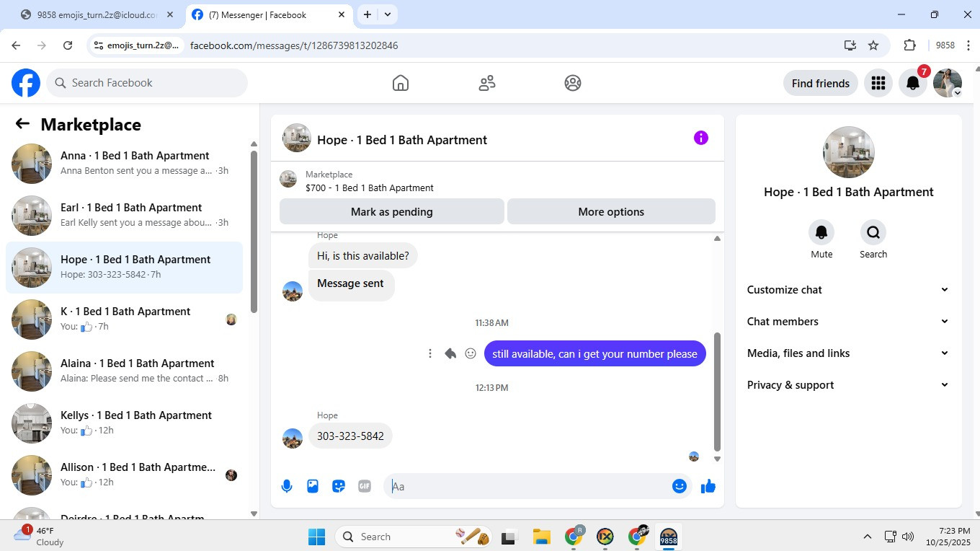Open the Friends icon in top navigation
The image size is (980, 551).
[487, 83]
